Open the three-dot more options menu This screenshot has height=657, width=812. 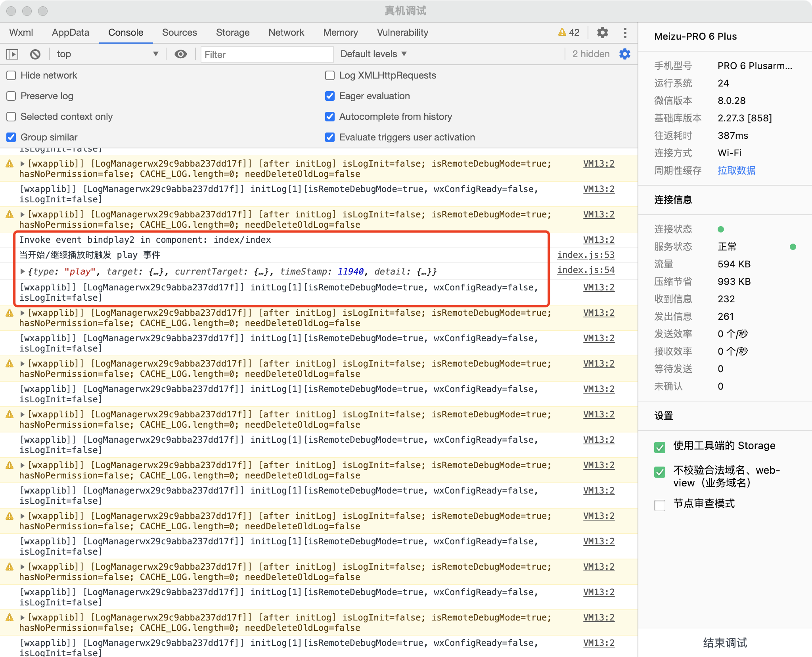[x=625, y=33]
